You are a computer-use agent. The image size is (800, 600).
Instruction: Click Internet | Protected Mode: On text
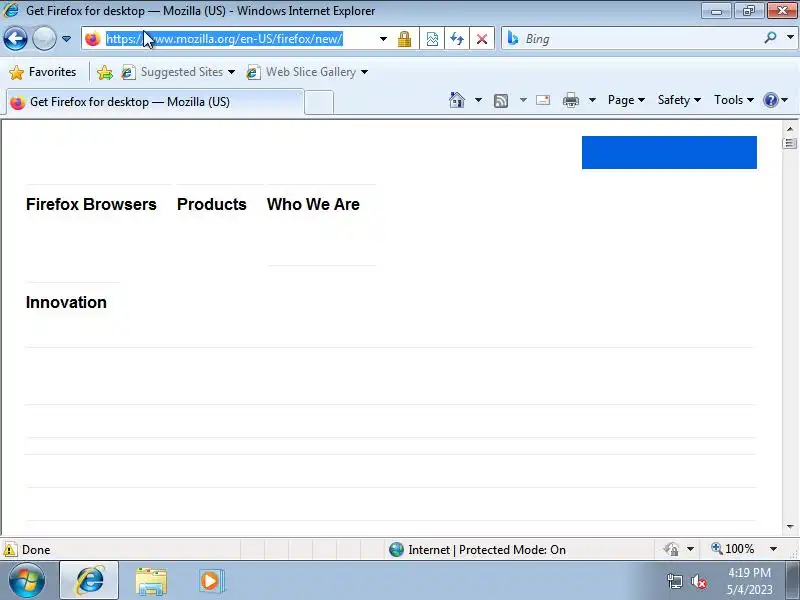coord(487,549)
